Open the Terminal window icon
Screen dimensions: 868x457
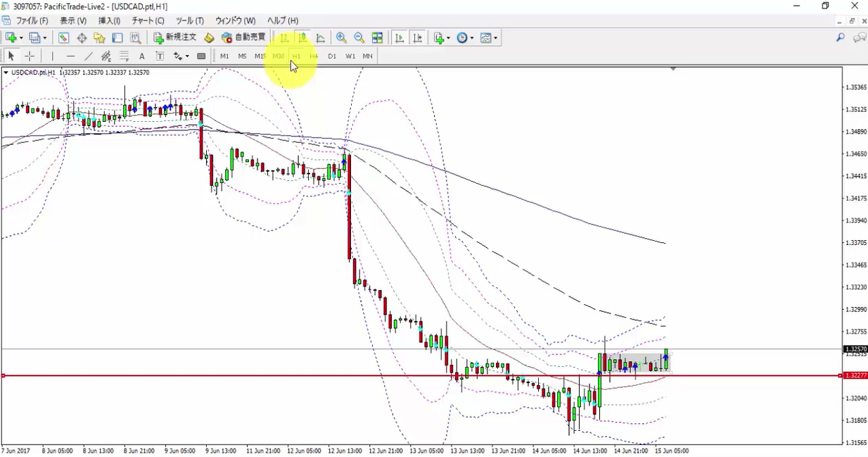117,37
